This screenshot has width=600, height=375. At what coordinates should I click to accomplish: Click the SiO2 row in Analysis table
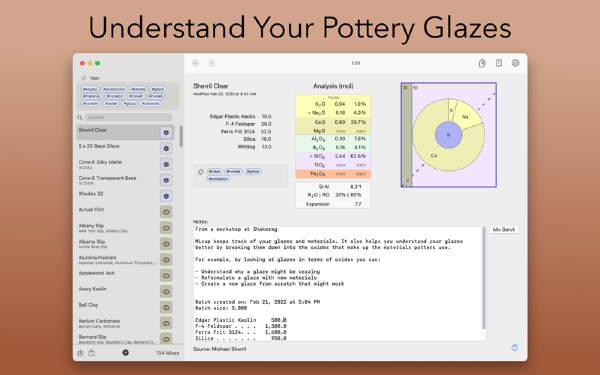point(333,156)
